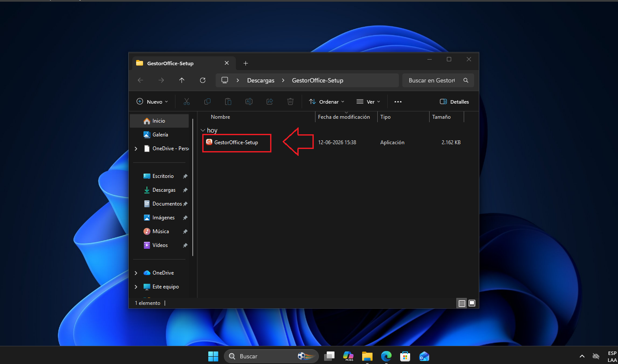
Task: Click Descargas in the address breadcrumb
Action: 261,80
